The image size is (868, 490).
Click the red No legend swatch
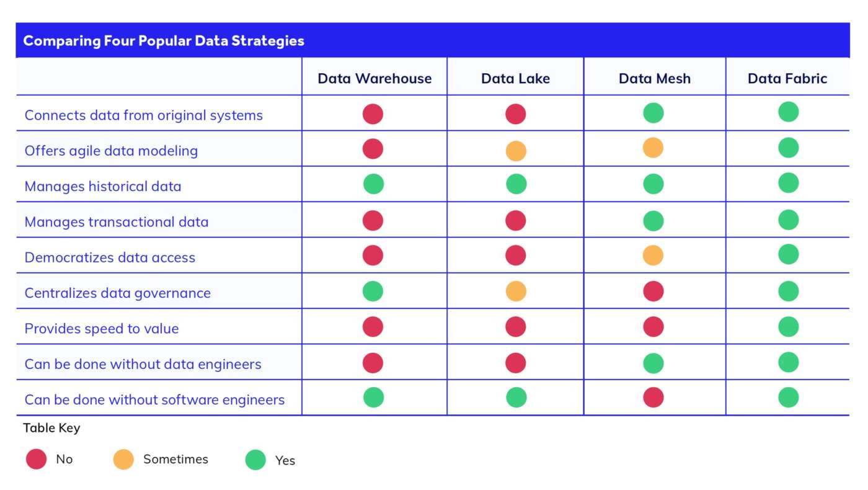37,460
